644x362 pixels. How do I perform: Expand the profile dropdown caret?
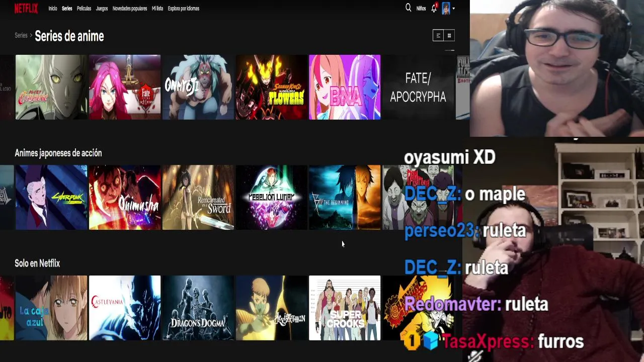453,9
